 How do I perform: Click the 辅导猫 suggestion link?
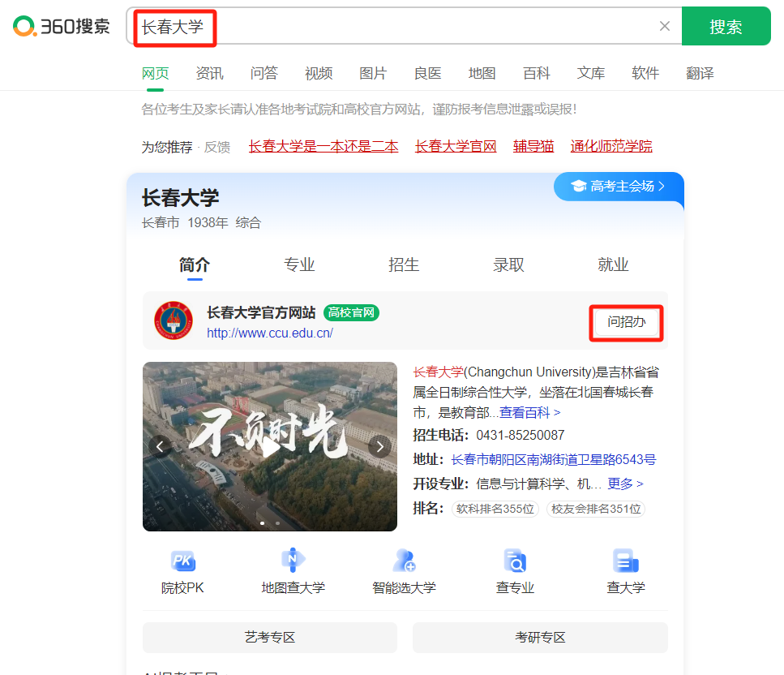click(533, 147)
